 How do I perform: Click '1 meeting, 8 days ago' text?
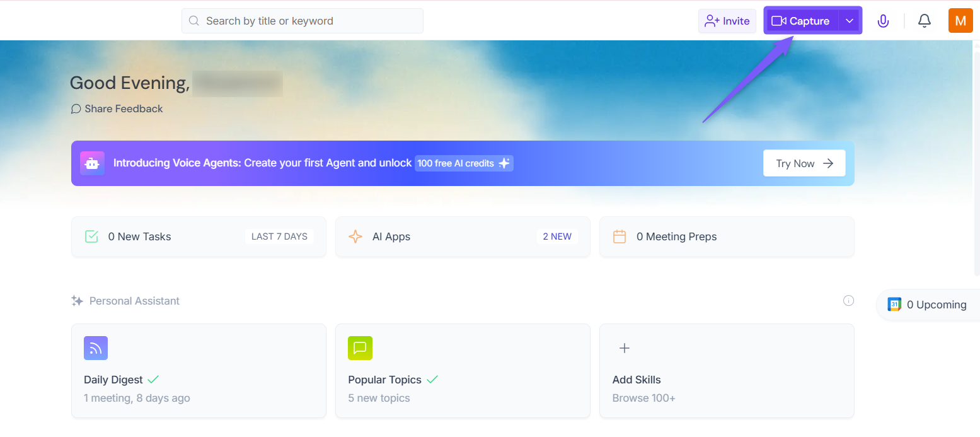[137, 398]
